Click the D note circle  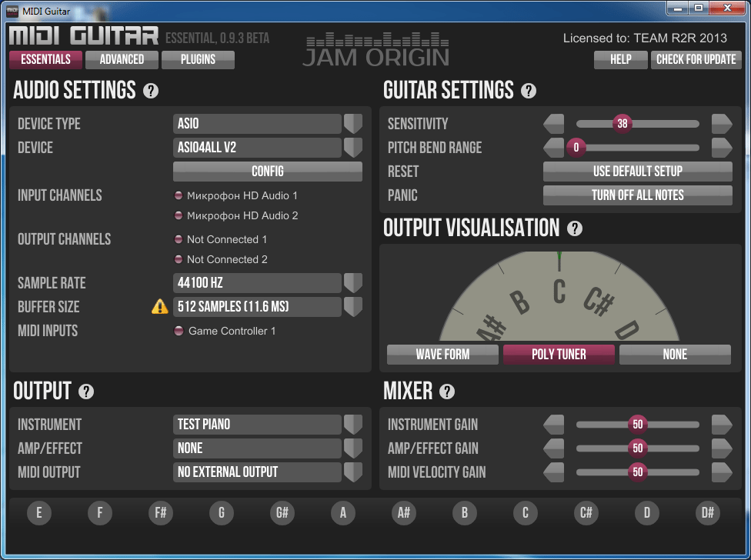(x=647, y=513)
